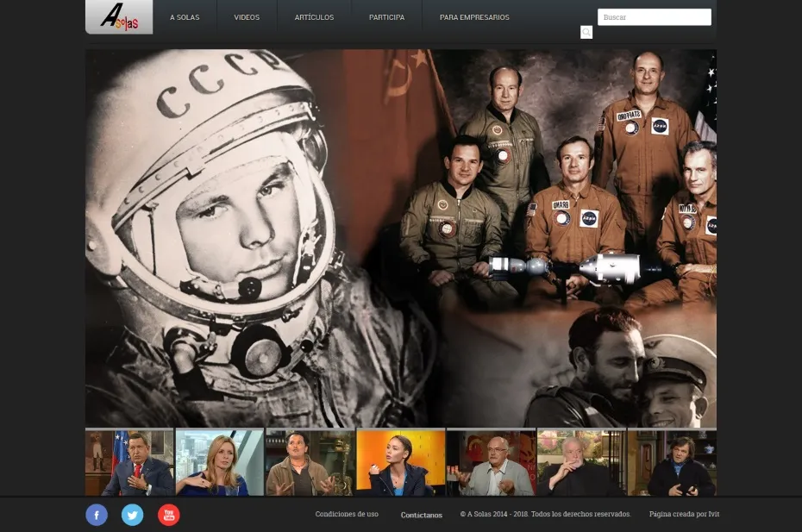Open the thumbnail of the white-haired man

coord(581,463)
